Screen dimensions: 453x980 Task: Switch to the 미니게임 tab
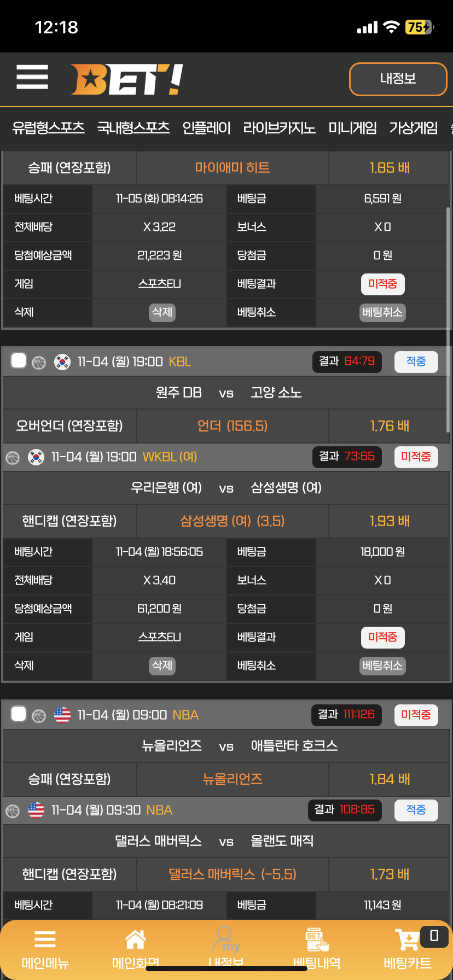click(x=352, y=128)
